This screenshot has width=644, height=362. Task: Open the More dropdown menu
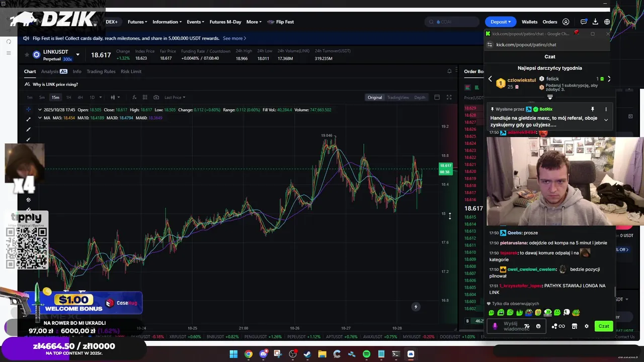[x=254, y=22]
